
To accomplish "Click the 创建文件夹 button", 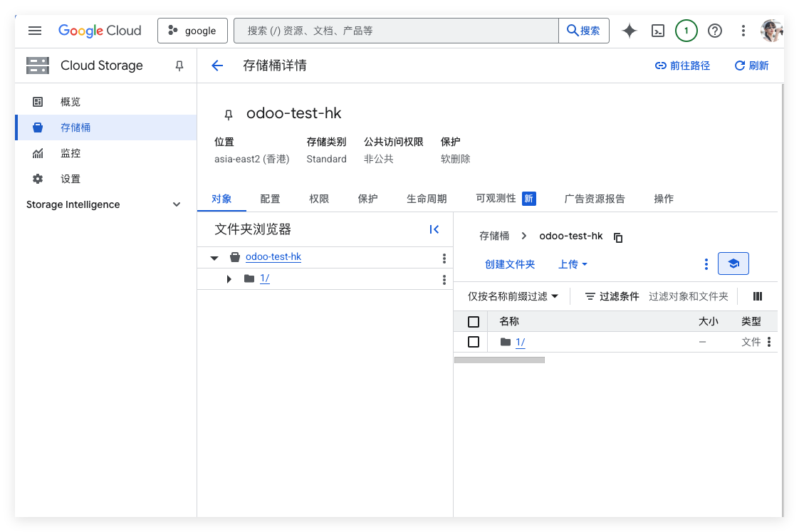I will click(x=510, y=264).
